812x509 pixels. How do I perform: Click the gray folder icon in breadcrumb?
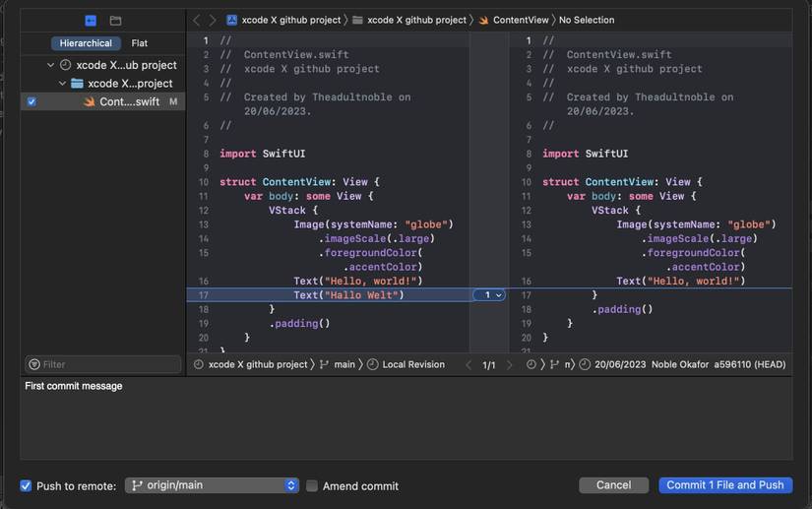point(357,21)
